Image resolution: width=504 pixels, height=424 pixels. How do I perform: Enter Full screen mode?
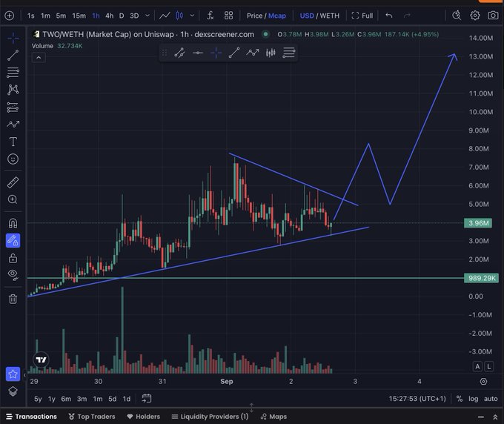(362, 16)
